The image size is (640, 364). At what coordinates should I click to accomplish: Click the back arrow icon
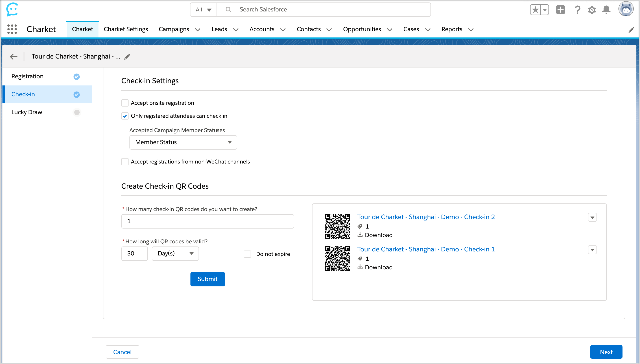(x=14, y=57)
